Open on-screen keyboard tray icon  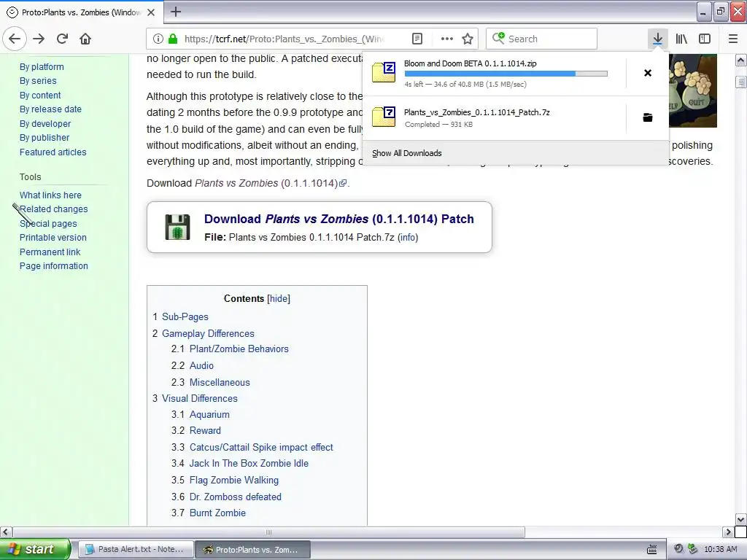(652, 550)
